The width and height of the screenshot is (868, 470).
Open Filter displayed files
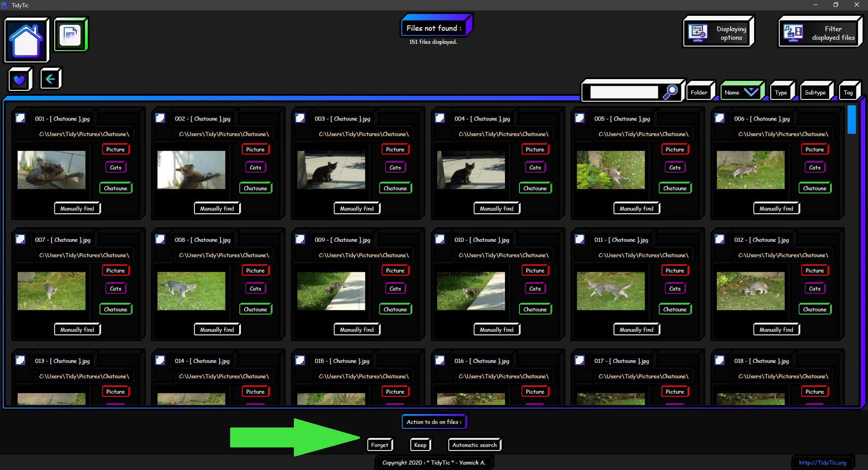[821, 33]
